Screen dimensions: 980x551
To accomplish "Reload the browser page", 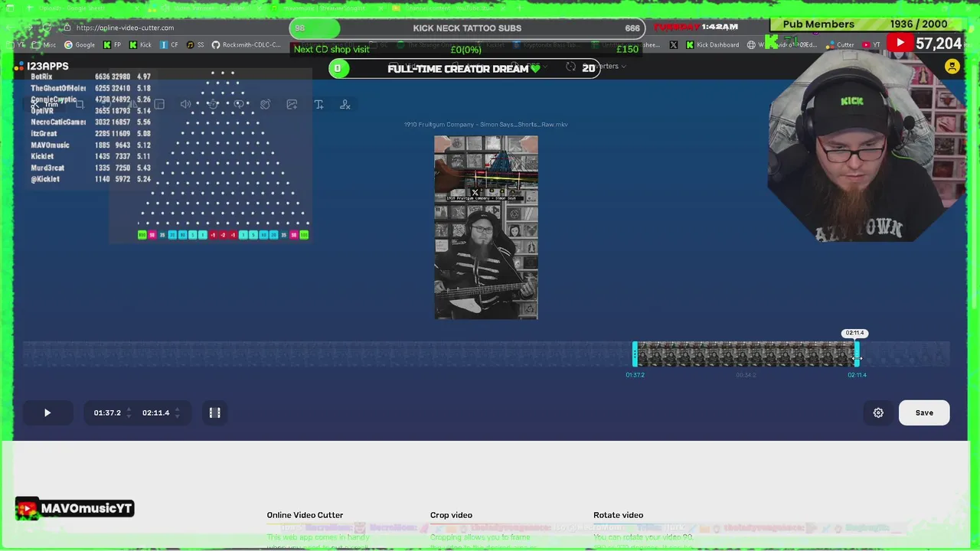I will (x=47, y=28).
